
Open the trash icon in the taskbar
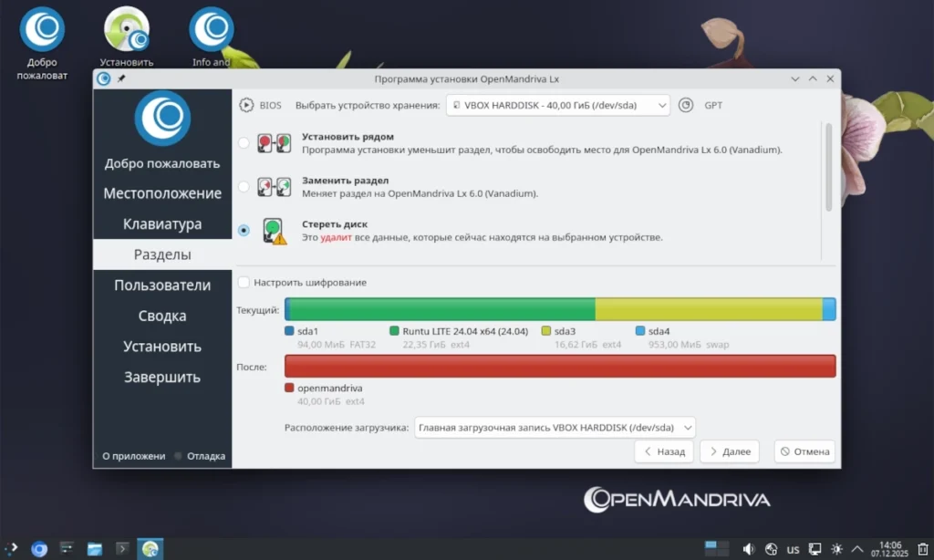coord(923,549)
